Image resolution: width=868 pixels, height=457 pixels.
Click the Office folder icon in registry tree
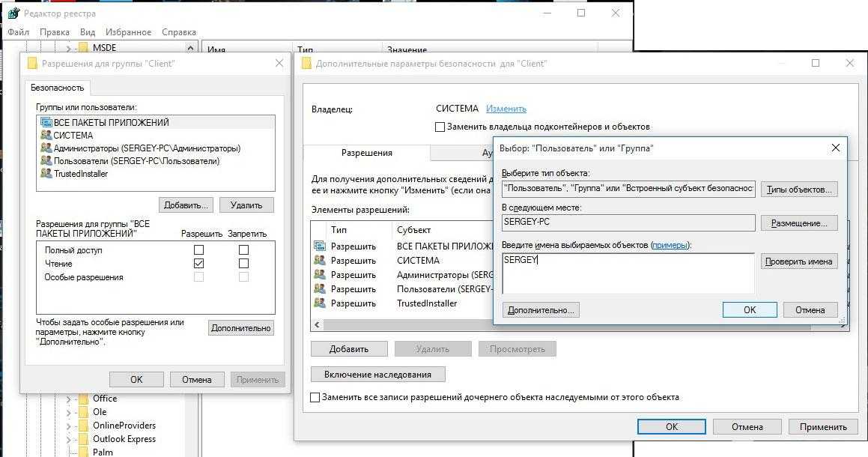(x=83, y=399)
